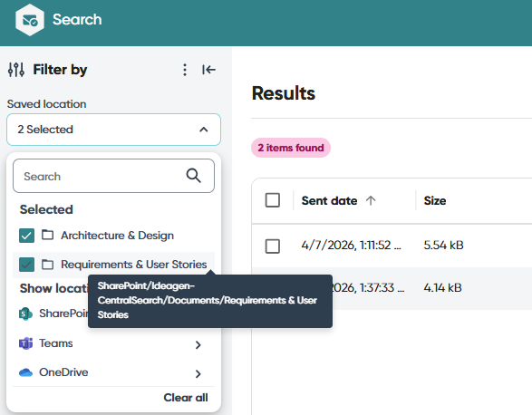Tick the select-all header checkbox
The height and width of the screenshot is (415, 532).
pos(273,200)
